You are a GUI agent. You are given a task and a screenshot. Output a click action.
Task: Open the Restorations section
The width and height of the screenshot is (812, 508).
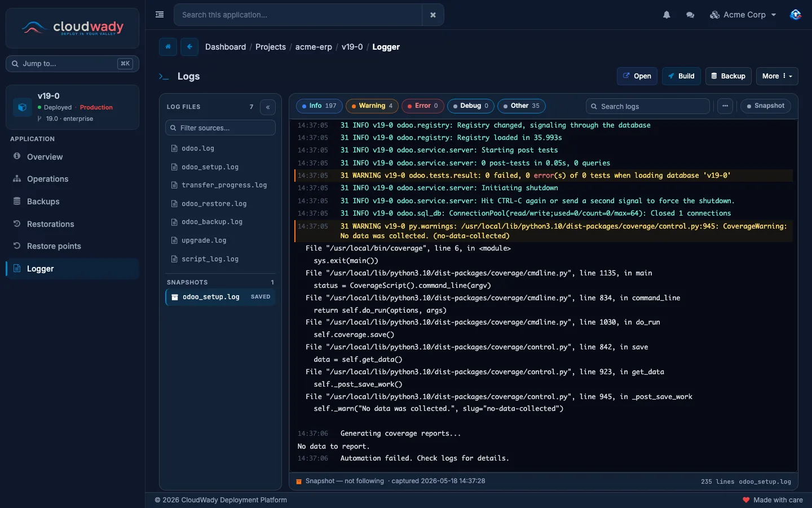[72, 224]
